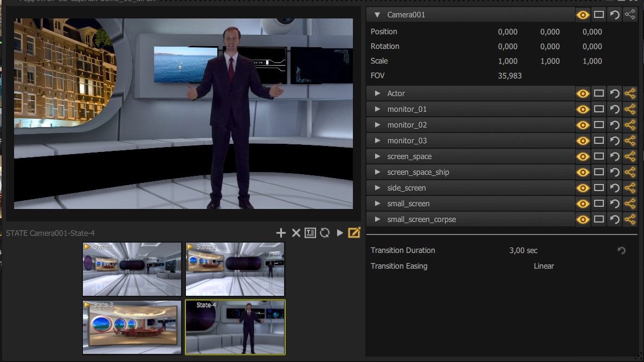Select the State-2 thumbnail
The image size is (644, 362).
coord(235,269)
